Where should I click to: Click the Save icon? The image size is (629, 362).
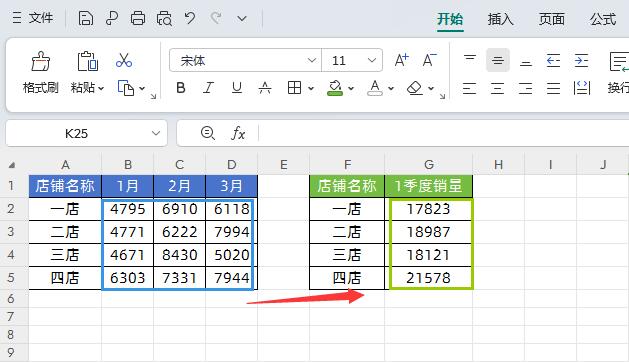point(85,18)
